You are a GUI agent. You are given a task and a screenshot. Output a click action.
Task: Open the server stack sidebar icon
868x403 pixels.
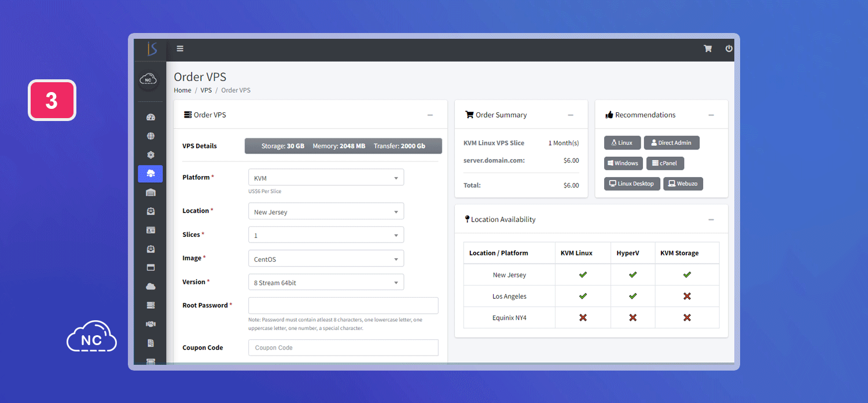(151, 305)
